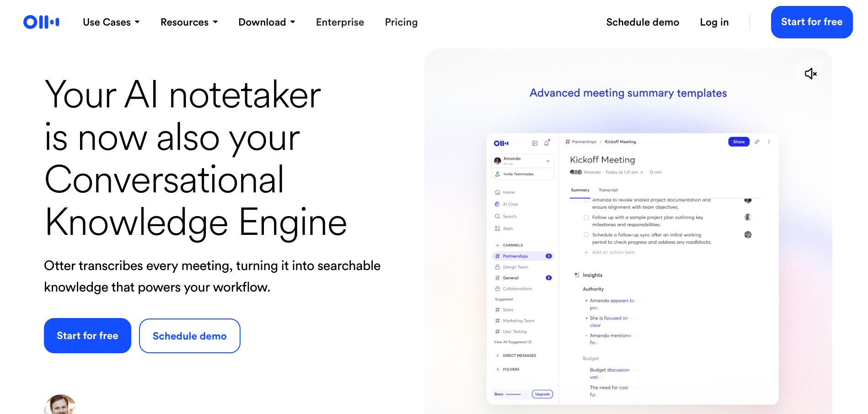Expand the DIRECT MESSAGES section

pos(516,356)
